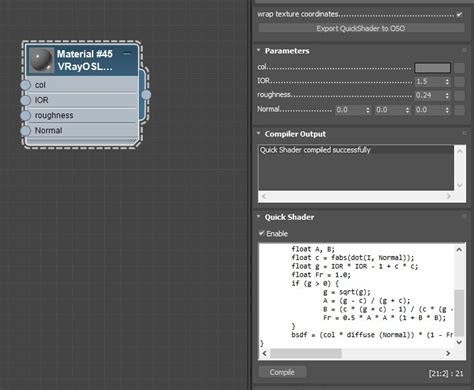Click the material sphere preview thumbnail

pos(41,60)
